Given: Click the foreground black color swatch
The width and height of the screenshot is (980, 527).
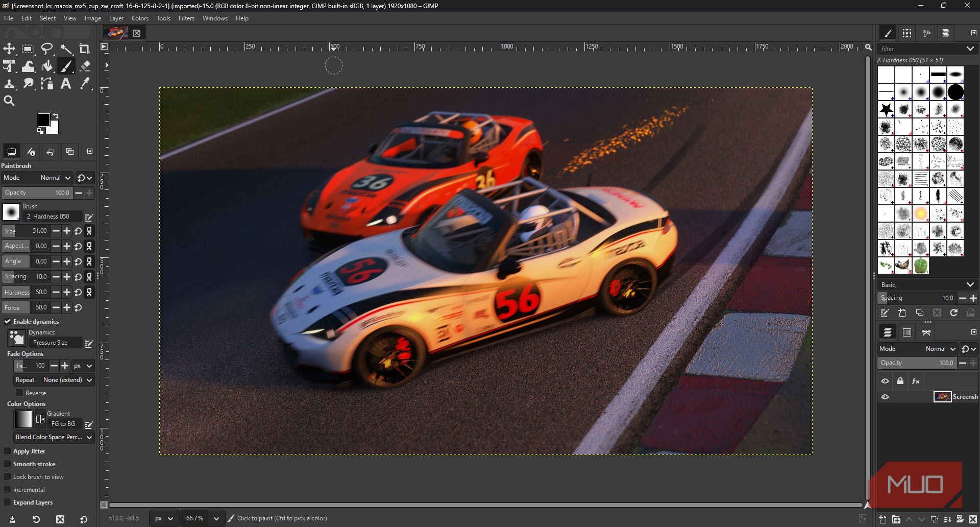Looking at the screenshot, I should pyautogui.click(x=44, y=120).
